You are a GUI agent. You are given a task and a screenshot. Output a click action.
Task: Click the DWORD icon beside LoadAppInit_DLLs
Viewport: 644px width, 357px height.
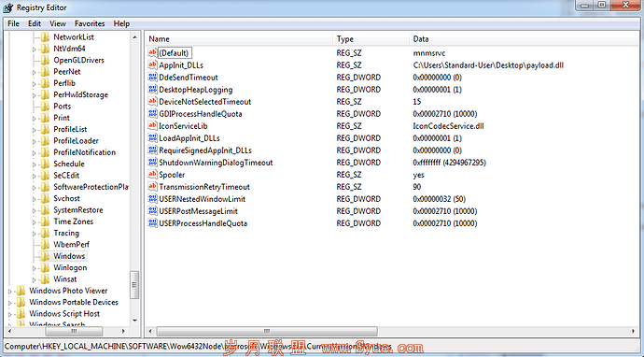[152, 137]
